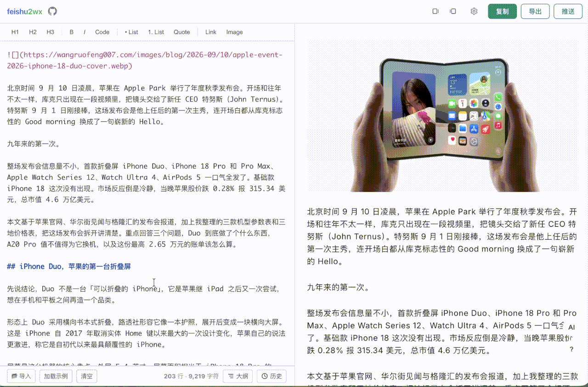Insert numbered 1. List
Viewport: 588px width, 387px height.
tap(156, 32)
